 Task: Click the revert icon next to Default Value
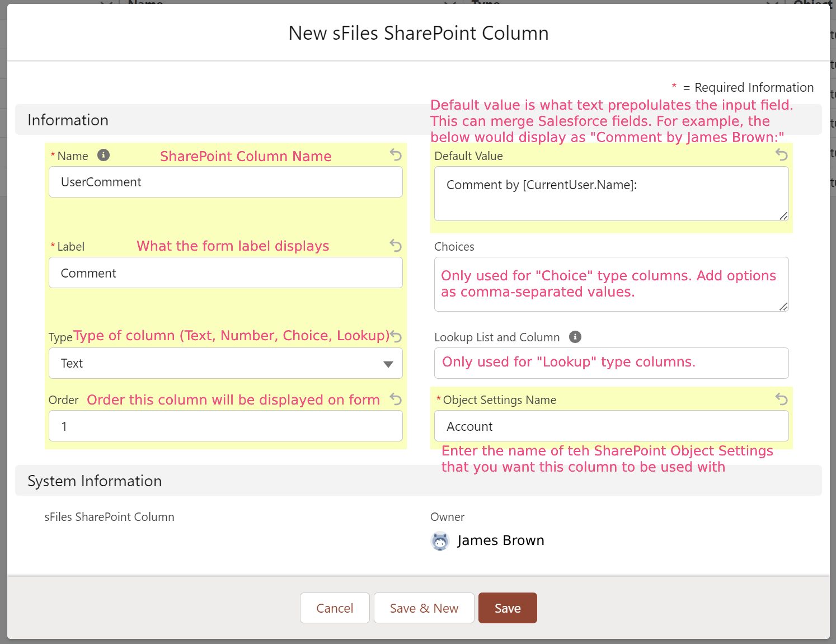pos(781,154)
